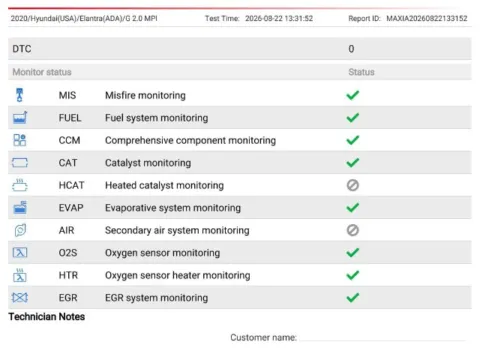The width and height of the screenshot is (480, 360).
Task: Click the Oxygen sensor heater icon
Action: (20, 275)
